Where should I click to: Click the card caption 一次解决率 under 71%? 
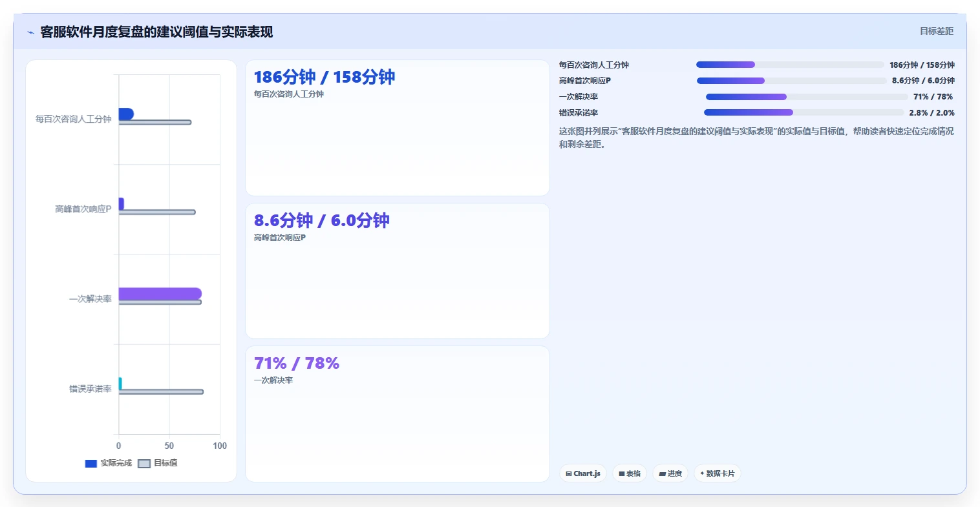(273, 380)
